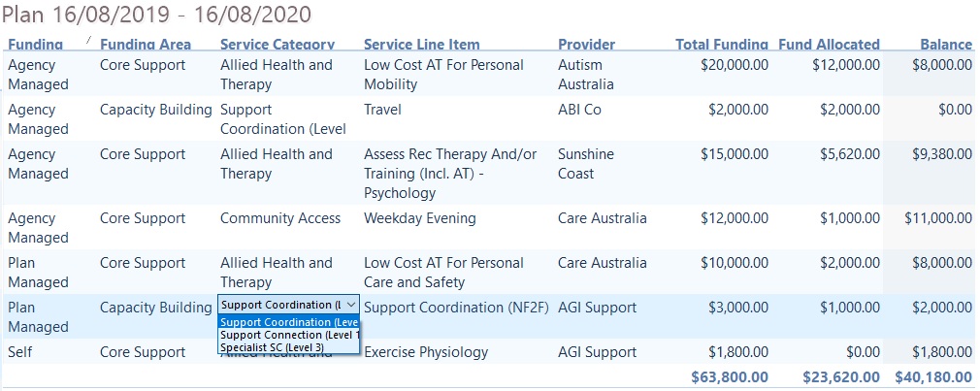Click the sort arrow beside Funding header
The width and height of the screenshot is (980, 391).
coord(88,40)
